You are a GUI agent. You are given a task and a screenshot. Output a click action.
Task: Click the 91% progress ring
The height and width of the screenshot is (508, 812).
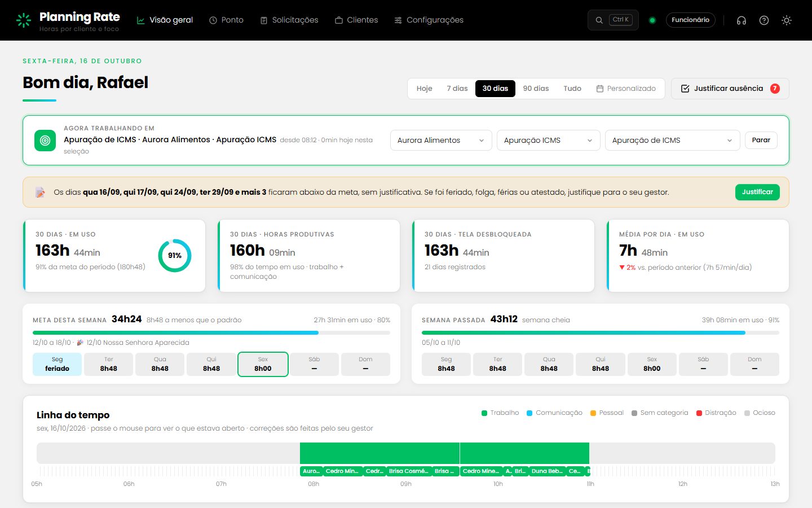175,256
